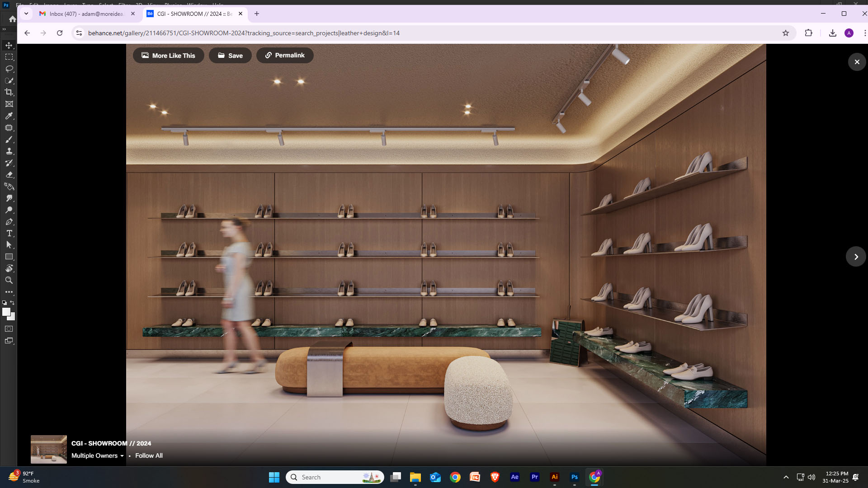Click the More Like This button
868x488 pixels.
pyautogui.click(x=168, y=56)
